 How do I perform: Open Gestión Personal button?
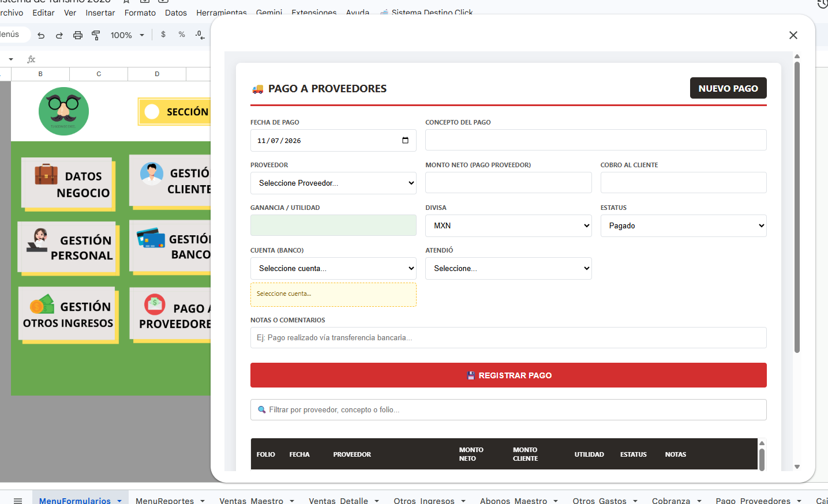pos(68,247)
